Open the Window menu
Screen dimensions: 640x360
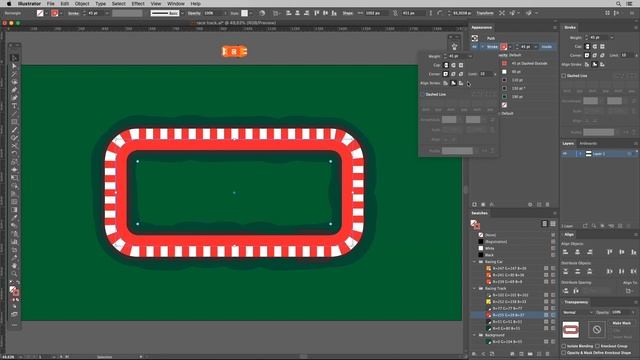[x=176, y=4]
